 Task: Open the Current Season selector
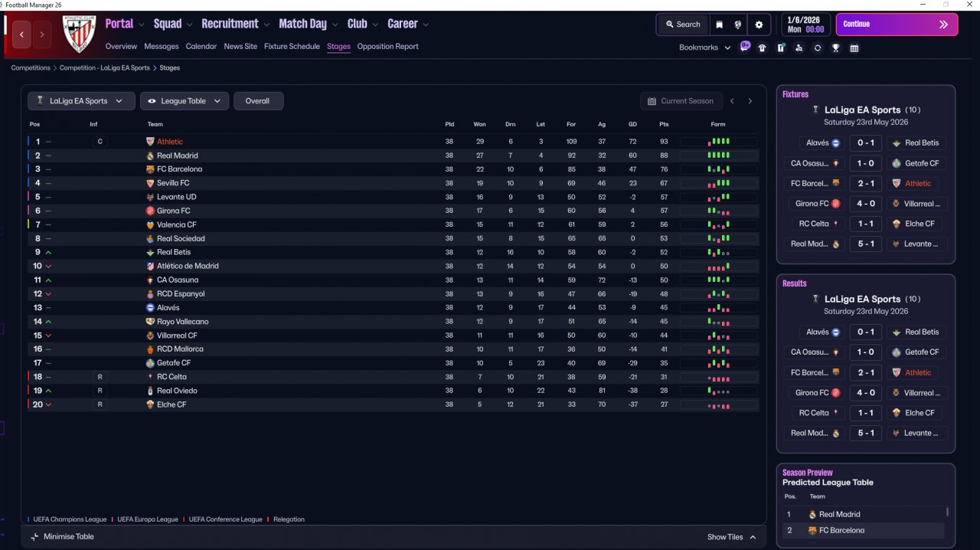click(681, 101)
